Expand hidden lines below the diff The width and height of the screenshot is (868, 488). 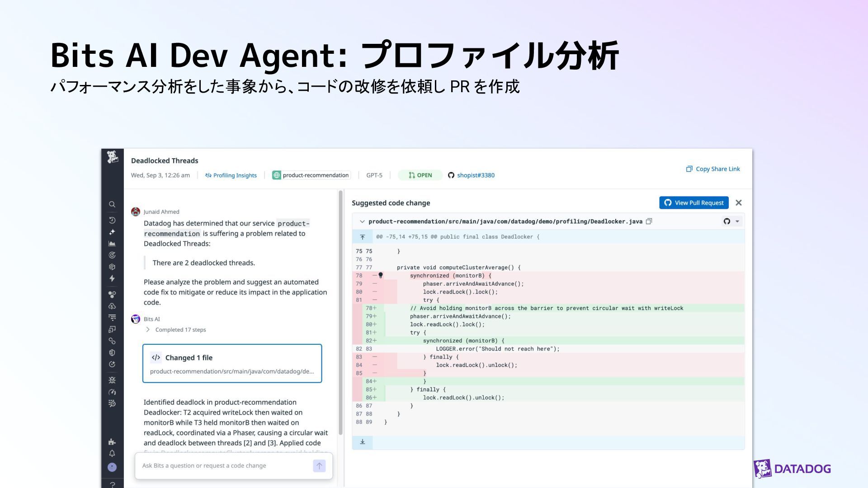coord(363,442)
